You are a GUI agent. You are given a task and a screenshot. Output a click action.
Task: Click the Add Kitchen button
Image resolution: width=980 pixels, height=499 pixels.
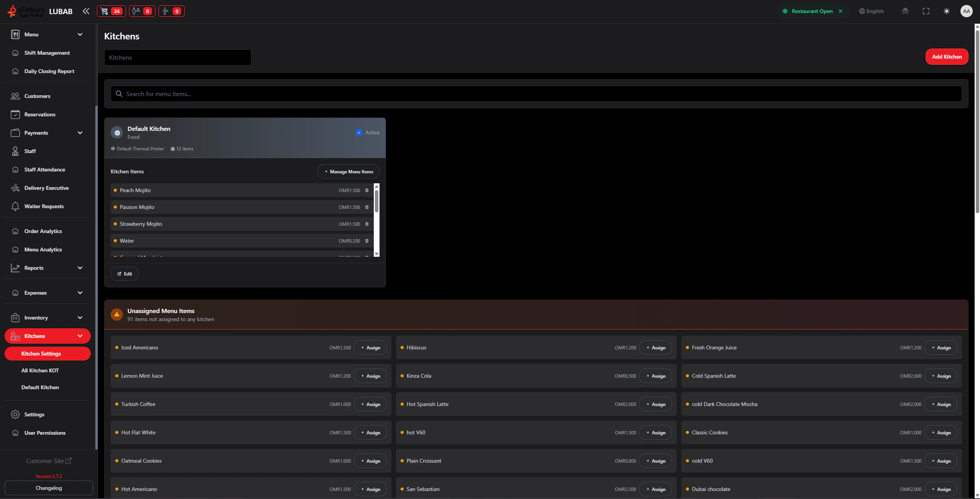(x=946, y=57)
